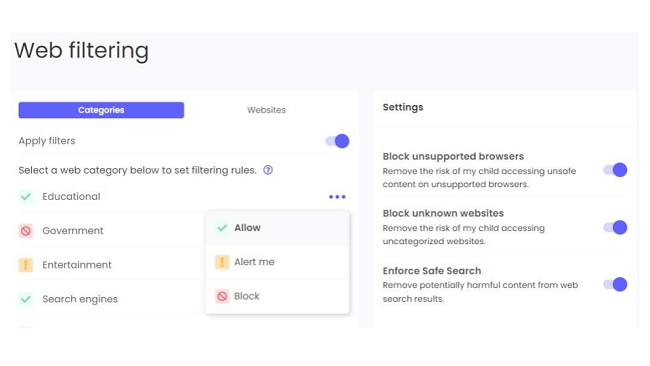Click the green check icon beside Educational
The image size is (650, 366).
[26, 196]
